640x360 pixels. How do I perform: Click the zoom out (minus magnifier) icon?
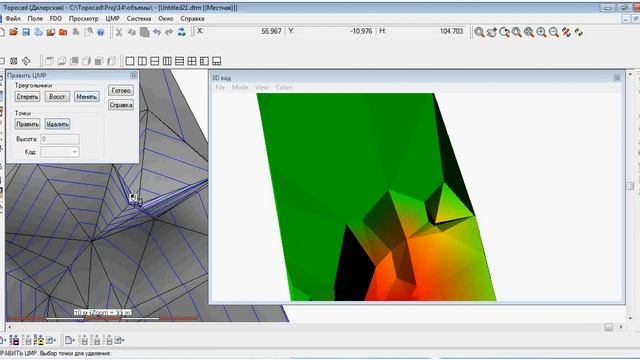coord(554,32)
